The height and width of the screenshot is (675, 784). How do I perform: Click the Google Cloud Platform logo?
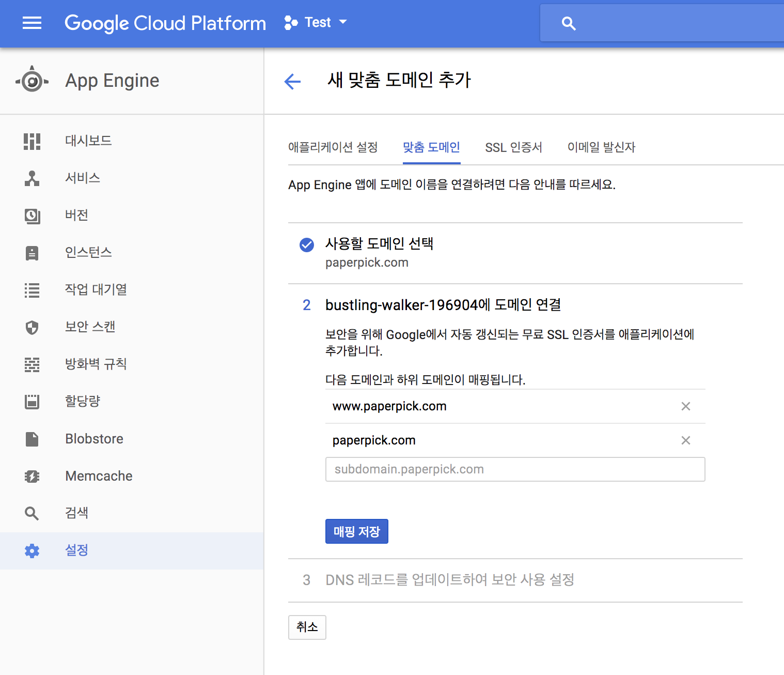tap(165, 23)
